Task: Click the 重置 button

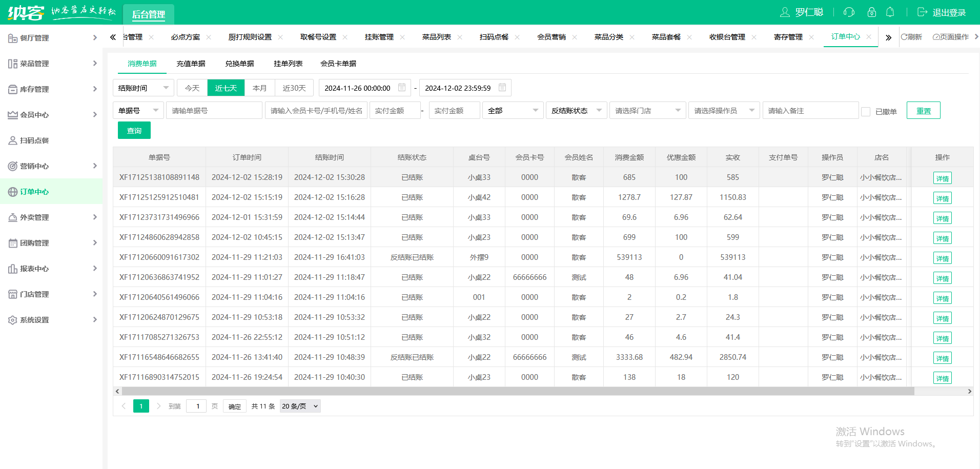Action: (923, 111)
